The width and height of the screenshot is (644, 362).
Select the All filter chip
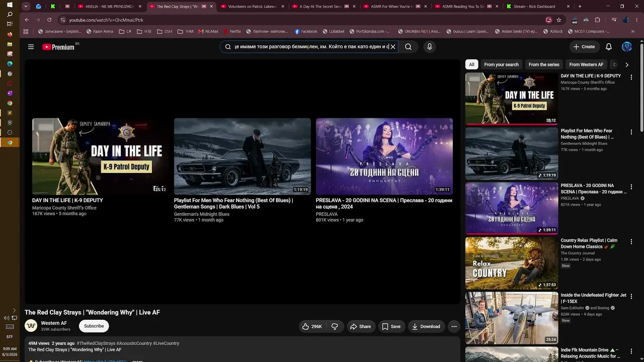[471, 64]
